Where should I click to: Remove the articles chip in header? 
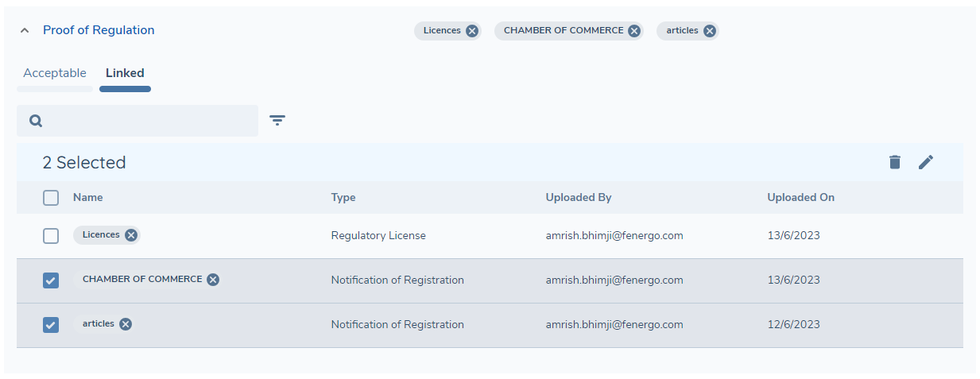point(710,31)
